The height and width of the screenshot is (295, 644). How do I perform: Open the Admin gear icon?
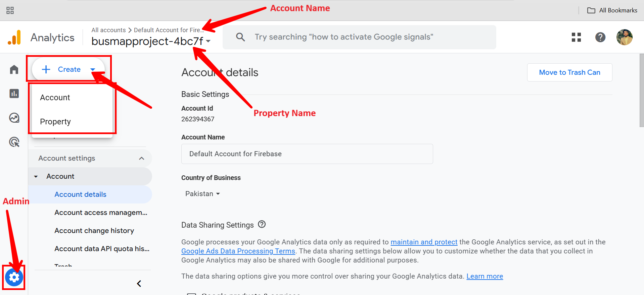[x=14, y=278]
